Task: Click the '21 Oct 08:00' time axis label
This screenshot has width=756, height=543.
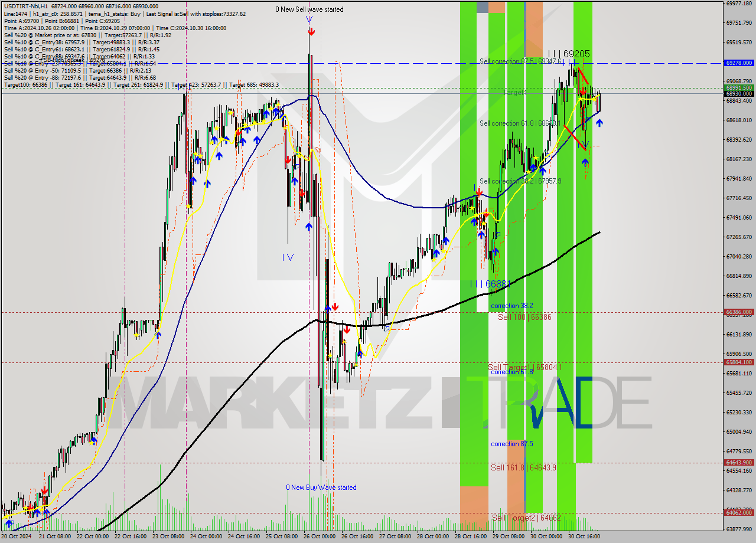Action: pos(55,537)
